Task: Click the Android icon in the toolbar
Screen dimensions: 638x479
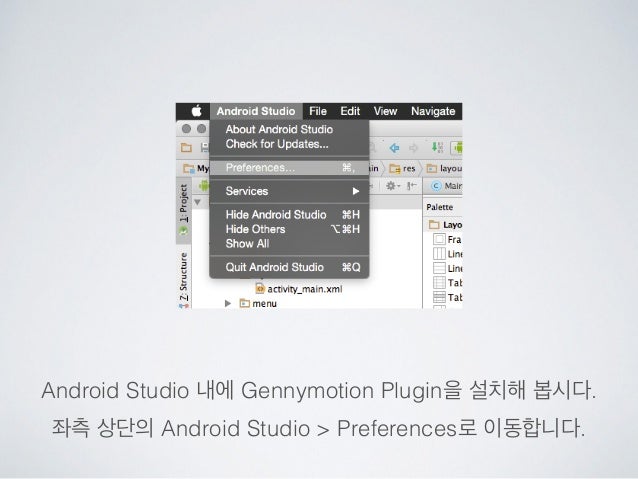Action: pyautogui.click(x=458, y=148)
